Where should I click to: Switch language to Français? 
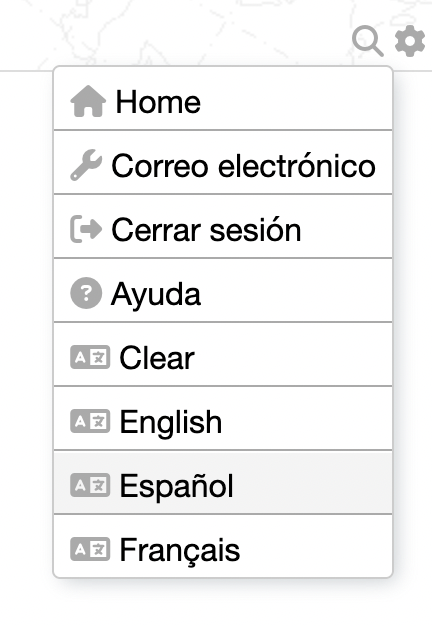[x=223, y=546]
